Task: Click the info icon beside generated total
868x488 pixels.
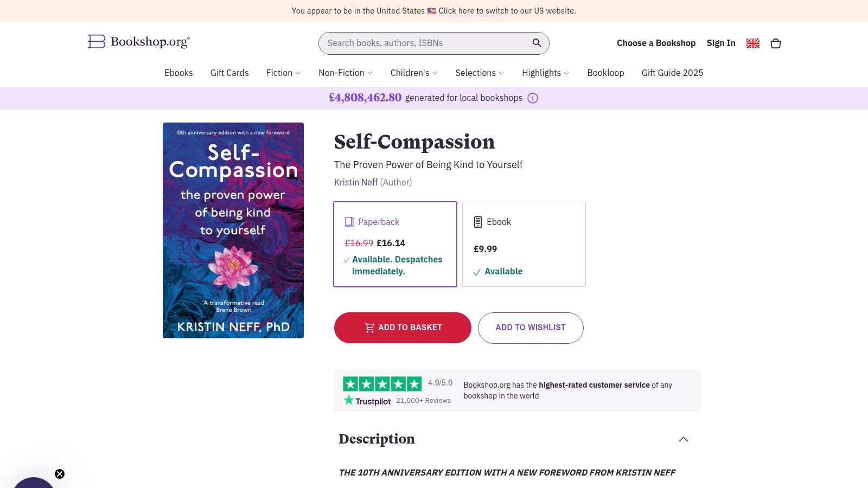Action: point(533,98)
